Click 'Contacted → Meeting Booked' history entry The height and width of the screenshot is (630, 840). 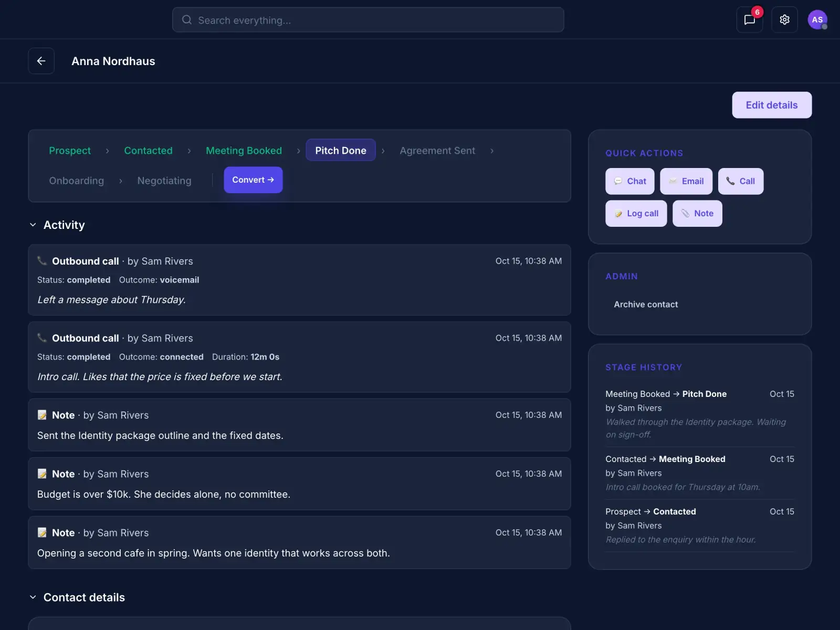click(700, 473)
